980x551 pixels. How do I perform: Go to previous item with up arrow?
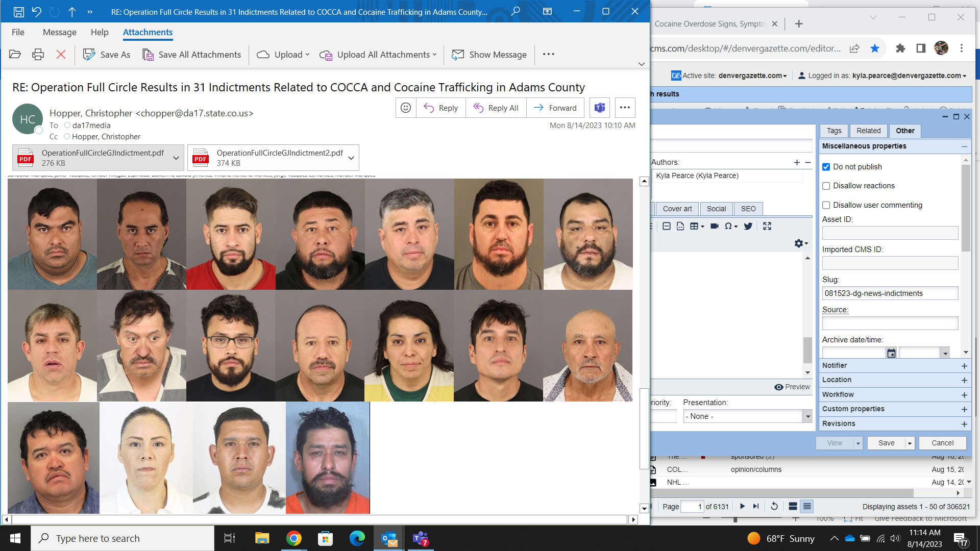tap(72, 11)
